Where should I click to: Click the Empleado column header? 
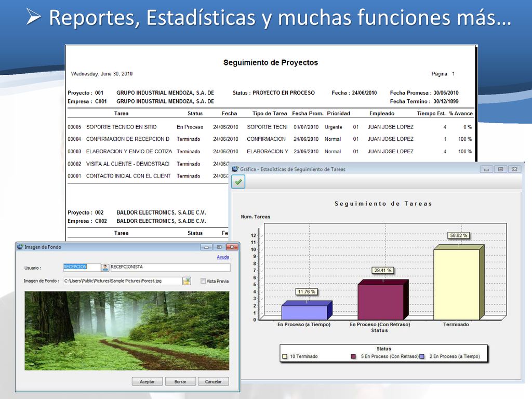tap(382, 113)
